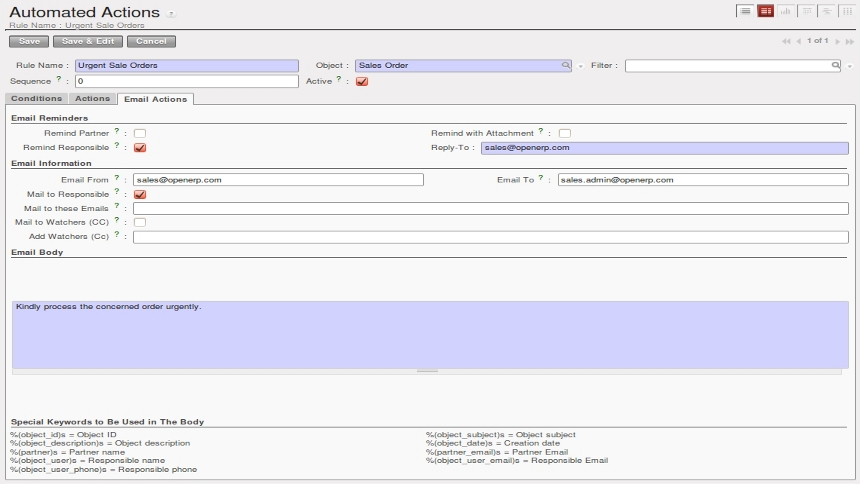Uncheck the Active checkbox
The width and height of the screenshot is (860, 484).
click(x=362, y=81)
